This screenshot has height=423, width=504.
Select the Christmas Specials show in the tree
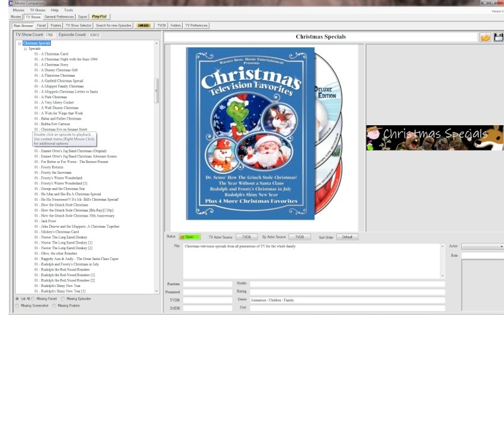click(x=37, y=43)
